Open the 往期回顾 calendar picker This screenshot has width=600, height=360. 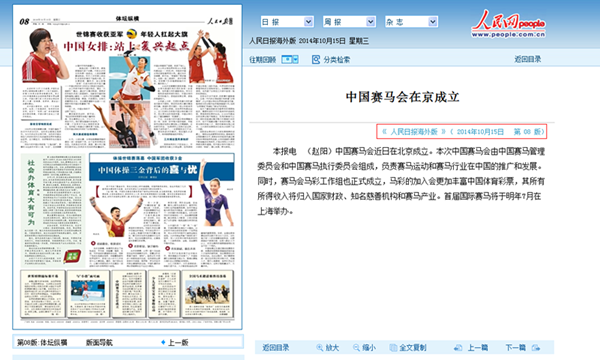pos(290,59)
